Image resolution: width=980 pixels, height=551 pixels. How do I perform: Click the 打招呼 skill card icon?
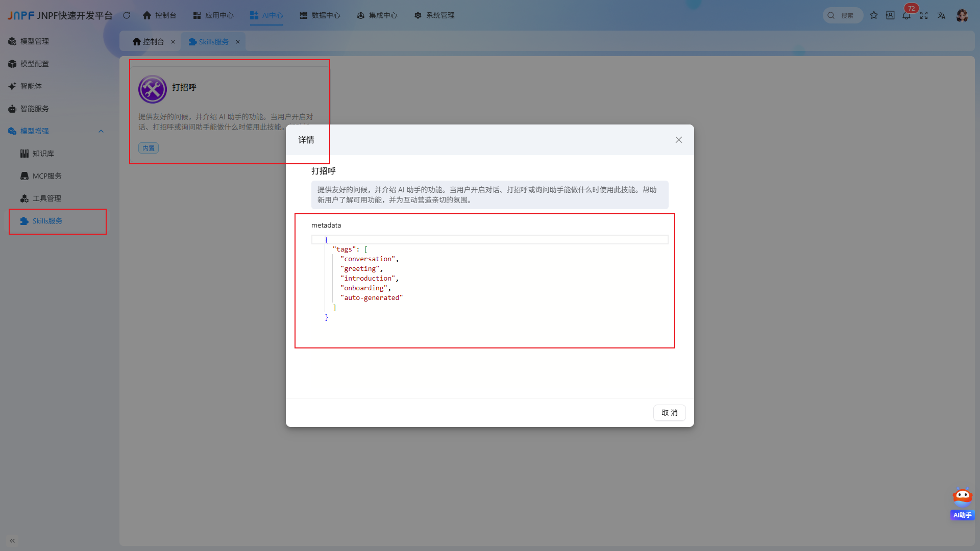point(153,89)
